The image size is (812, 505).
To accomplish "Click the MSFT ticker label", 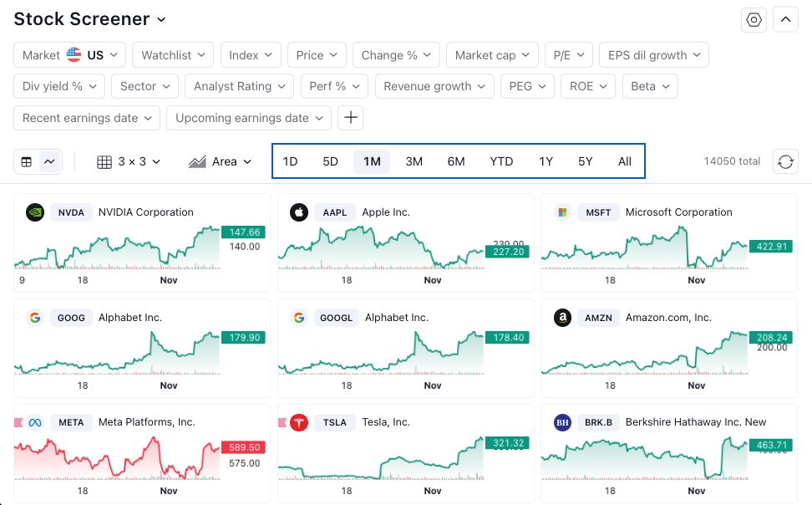I will pyautogui.click(x=598, y=212).
